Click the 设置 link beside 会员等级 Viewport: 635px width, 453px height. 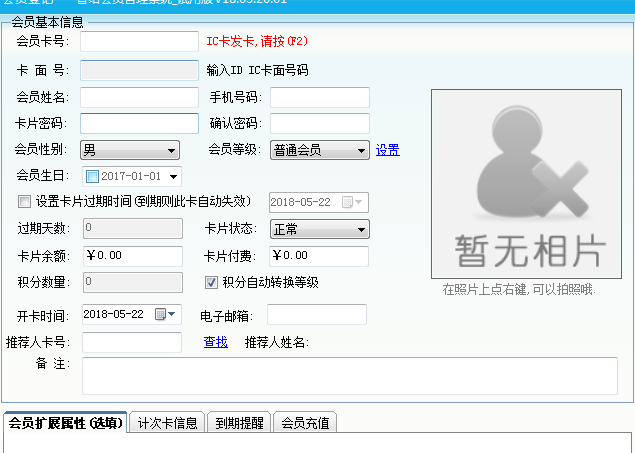pyautogui.click(x=387, y=150)
